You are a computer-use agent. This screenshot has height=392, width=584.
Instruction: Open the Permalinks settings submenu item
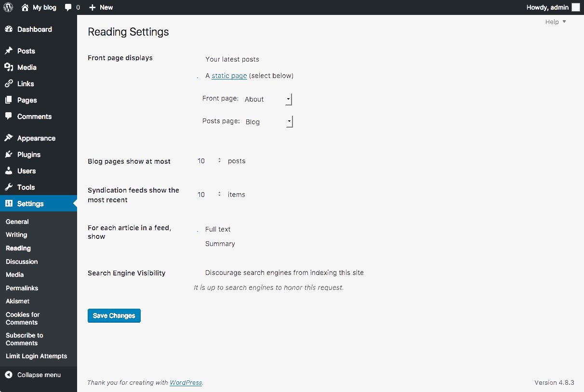(22, 288)
